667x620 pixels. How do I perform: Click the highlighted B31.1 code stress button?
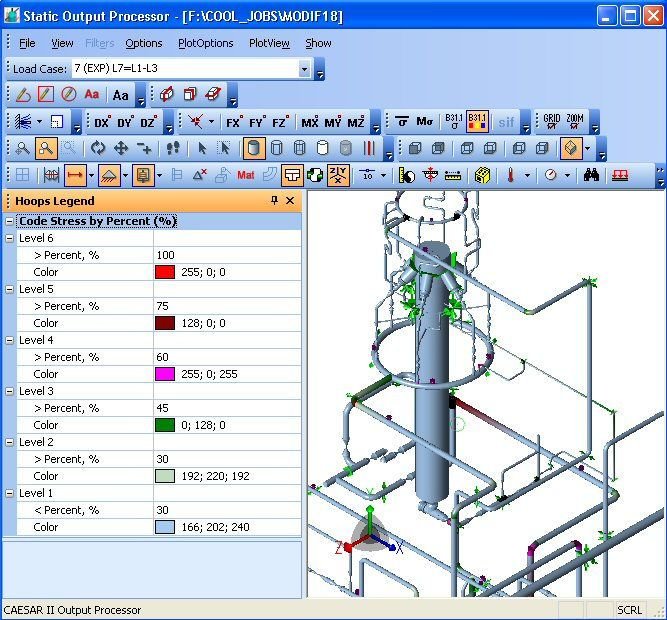(x=477, y=122)
